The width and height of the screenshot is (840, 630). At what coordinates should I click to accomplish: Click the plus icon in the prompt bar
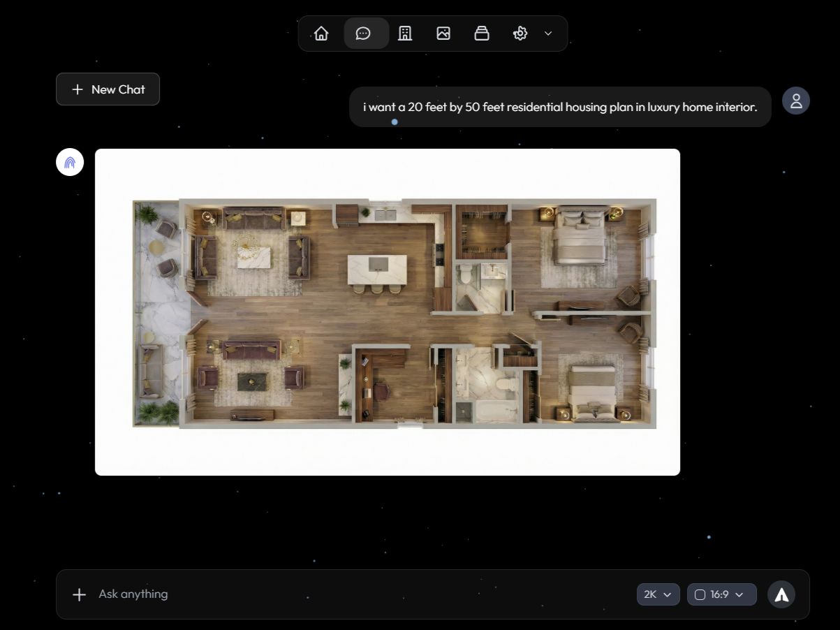(79, 594)
